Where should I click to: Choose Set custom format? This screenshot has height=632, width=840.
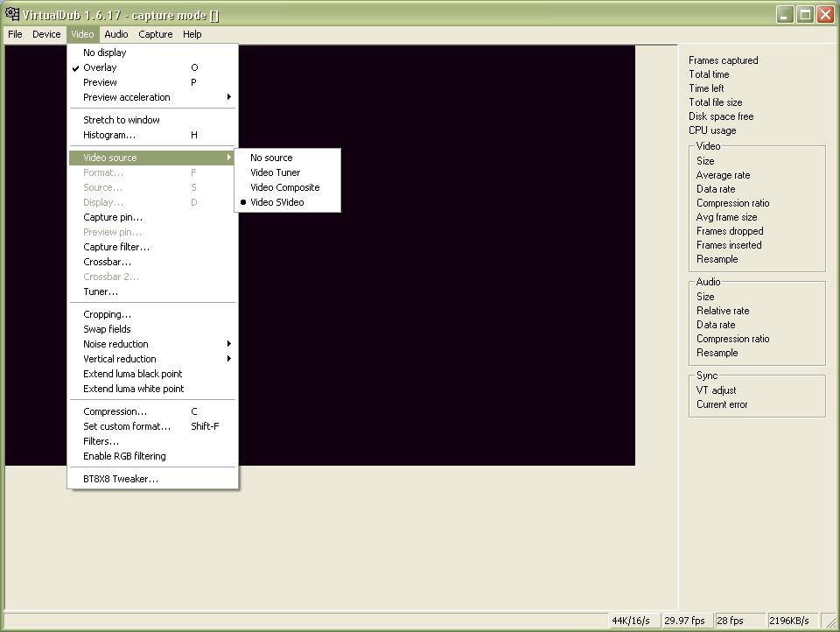point(152,426)
